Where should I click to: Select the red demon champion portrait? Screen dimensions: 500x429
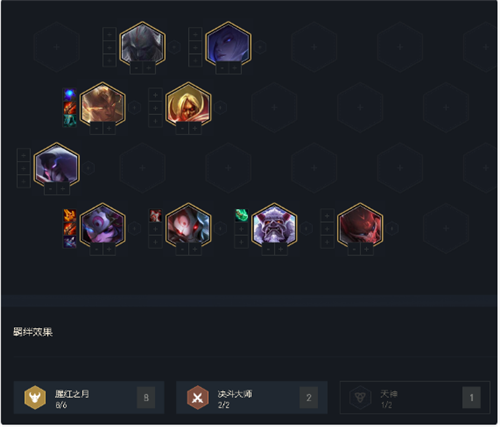(360, 226)
